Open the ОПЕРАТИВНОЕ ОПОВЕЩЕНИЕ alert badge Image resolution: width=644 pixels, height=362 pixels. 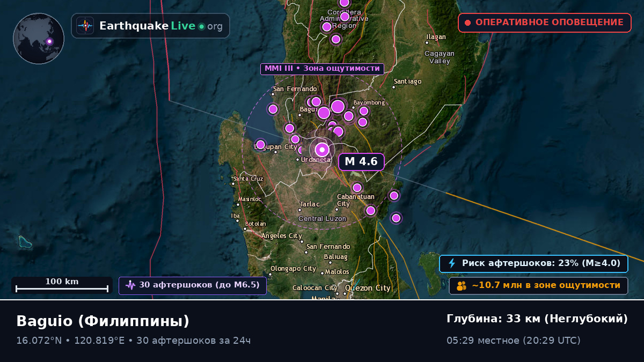(x=545, y=23)
